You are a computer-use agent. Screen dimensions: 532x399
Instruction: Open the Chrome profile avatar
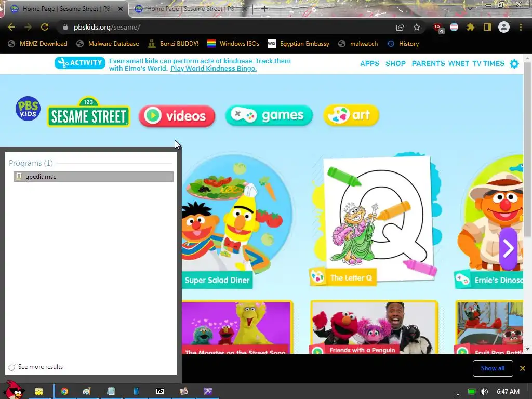[504, 27]
